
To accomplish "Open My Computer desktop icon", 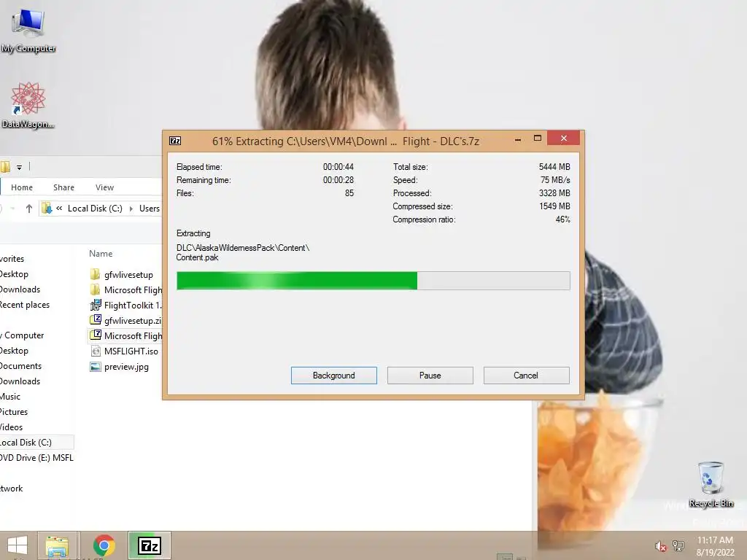I will [x=28, y=29].
